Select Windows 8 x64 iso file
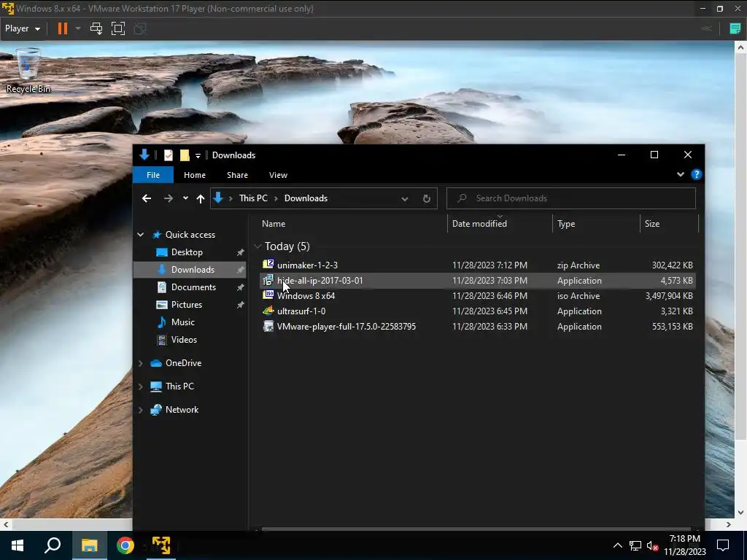 [477, 296]
